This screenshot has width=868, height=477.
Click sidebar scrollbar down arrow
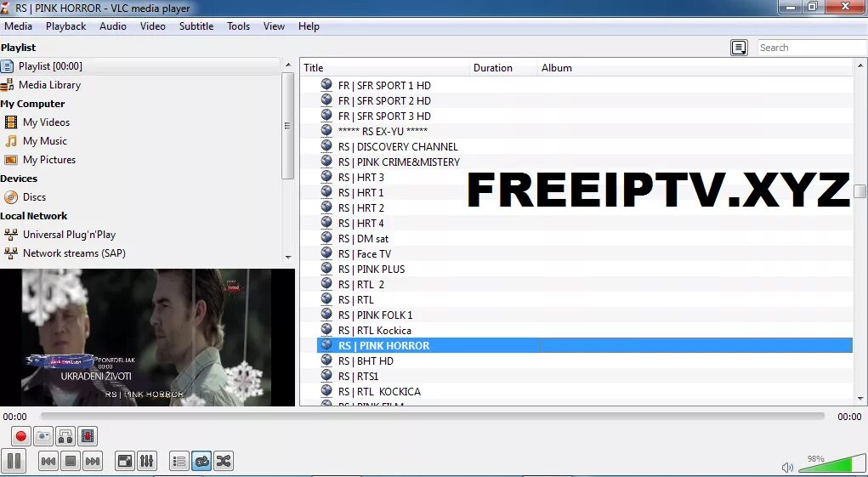288,258
